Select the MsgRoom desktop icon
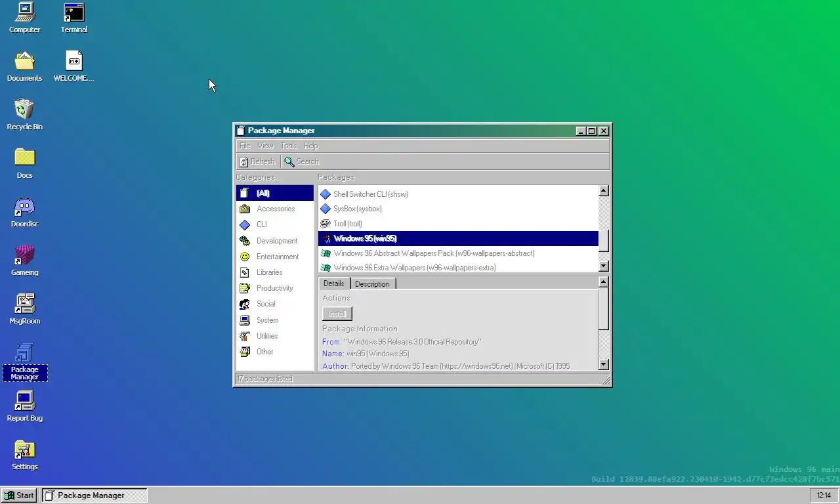Screen dimensions: 840x504 click(x=24, y=309)
